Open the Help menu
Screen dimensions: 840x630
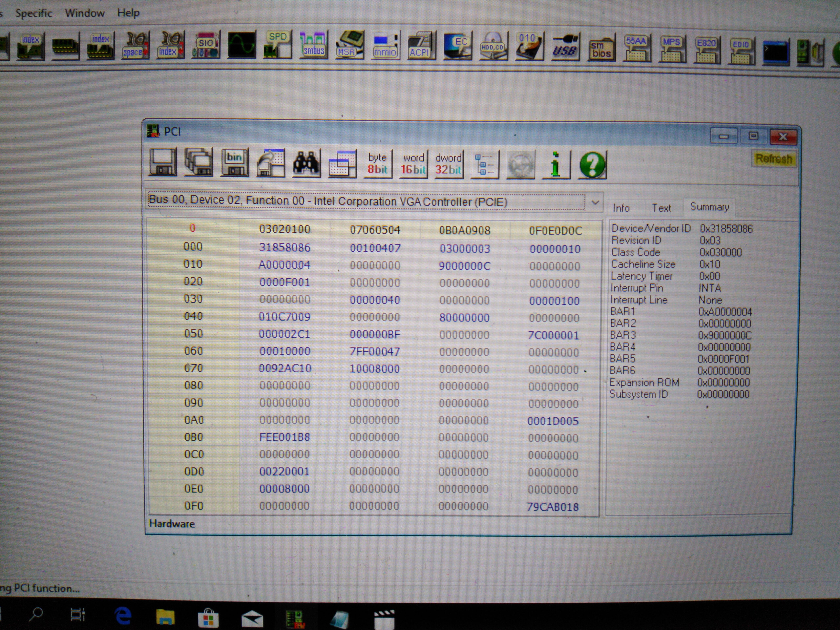128,13
